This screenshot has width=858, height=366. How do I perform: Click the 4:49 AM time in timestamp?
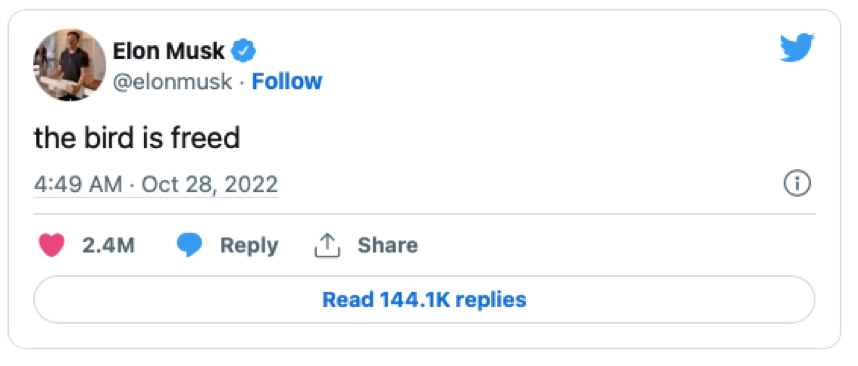pyautogui.click(x=78, y=184)
